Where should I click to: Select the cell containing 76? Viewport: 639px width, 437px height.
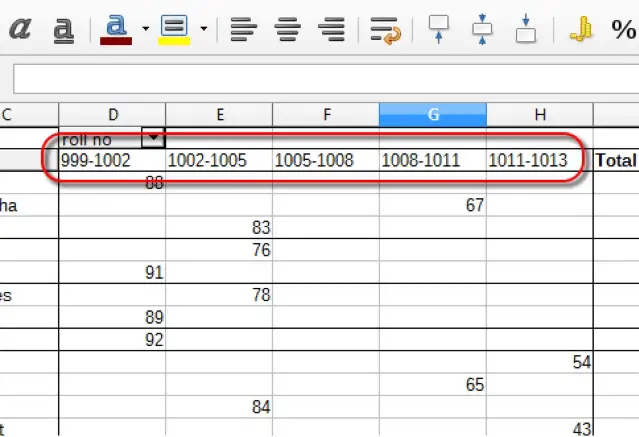[219, 250]
